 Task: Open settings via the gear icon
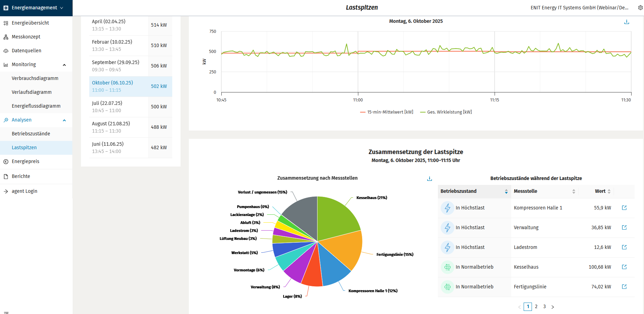(x=641, y=7)
